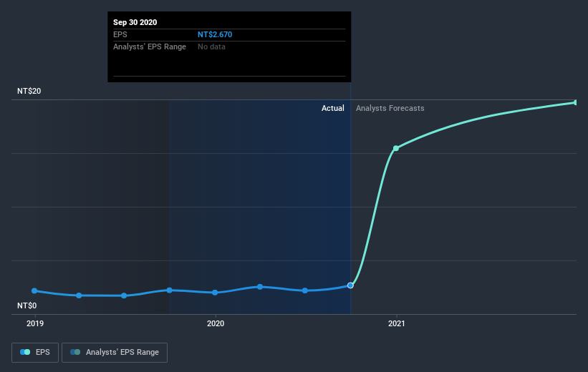Click the 'Actual' section label
The width and height of the screenshot is (588, 372).
coord(332,108)
